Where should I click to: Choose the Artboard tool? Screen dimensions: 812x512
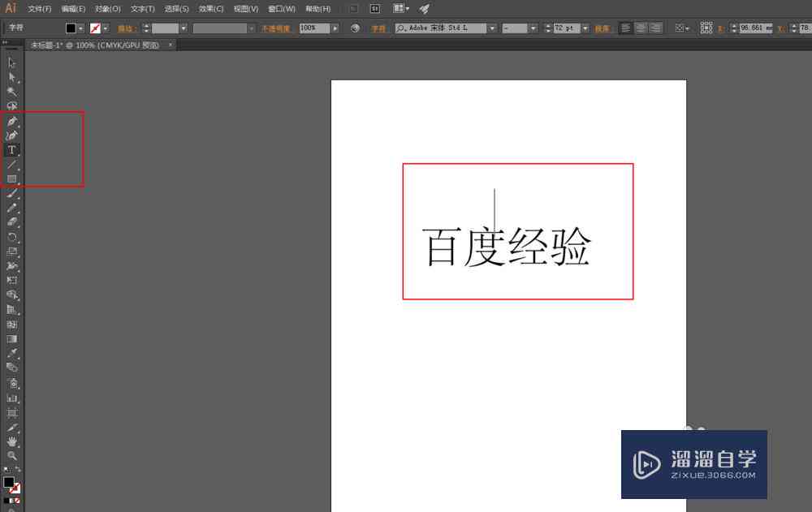(11, 413)
